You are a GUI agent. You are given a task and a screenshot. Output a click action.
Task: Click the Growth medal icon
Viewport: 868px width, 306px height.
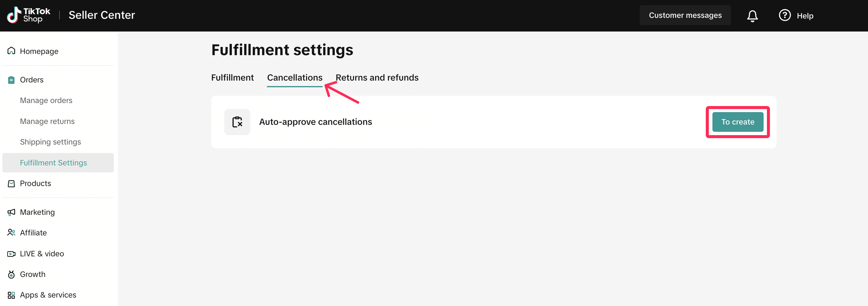click(11, 274)
